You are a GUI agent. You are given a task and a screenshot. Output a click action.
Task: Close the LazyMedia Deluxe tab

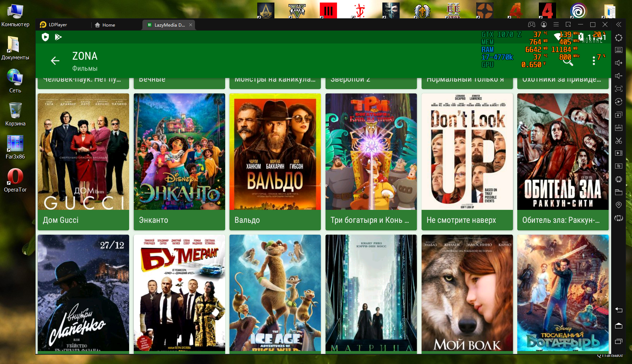tap(191, 25)
